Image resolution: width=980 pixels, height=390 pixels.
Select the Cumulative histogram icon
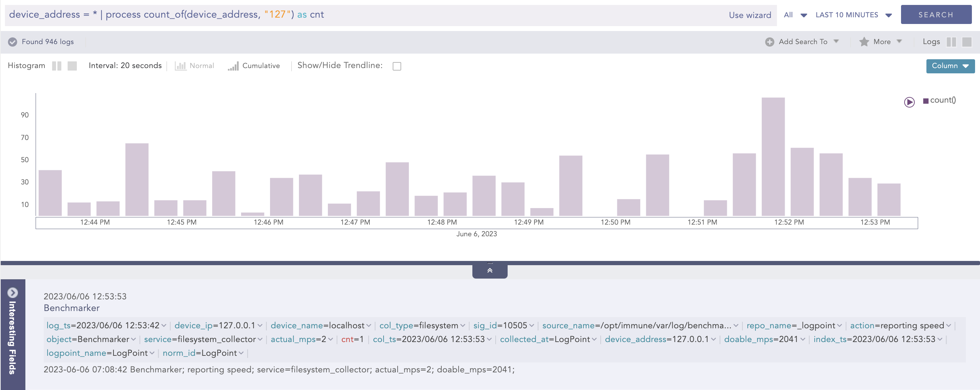233,66
